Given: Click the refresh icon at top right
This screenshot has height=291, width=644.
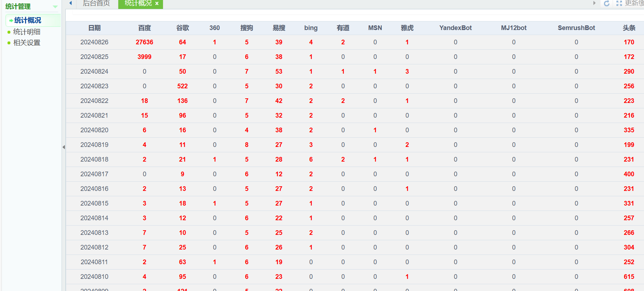Looking at the screenshot, I should click(606, 4).
